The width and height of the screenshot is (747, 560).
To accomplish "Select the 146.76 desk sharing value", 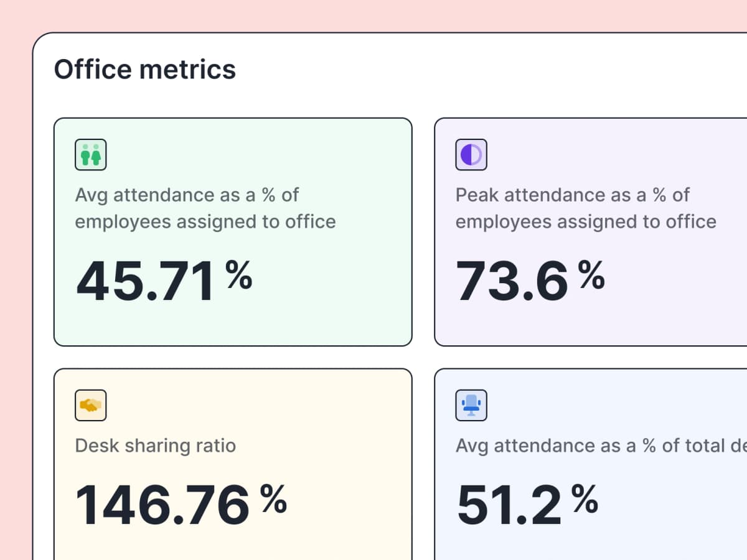I will (163, 505).
